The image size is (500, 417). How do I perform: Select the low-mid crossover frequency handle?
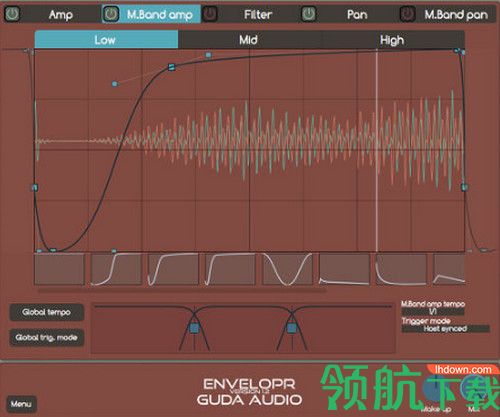pyautogui.click(x=194, y=328)
